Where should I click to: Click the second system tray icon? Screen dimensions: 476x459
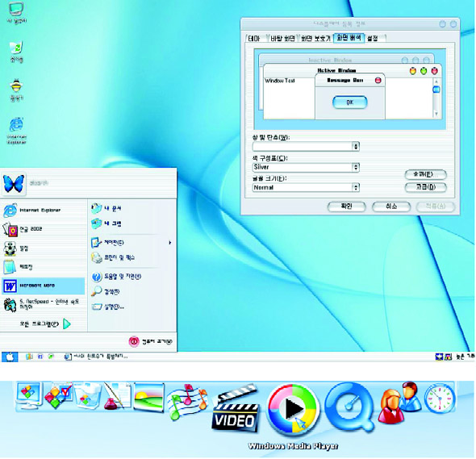448,357
